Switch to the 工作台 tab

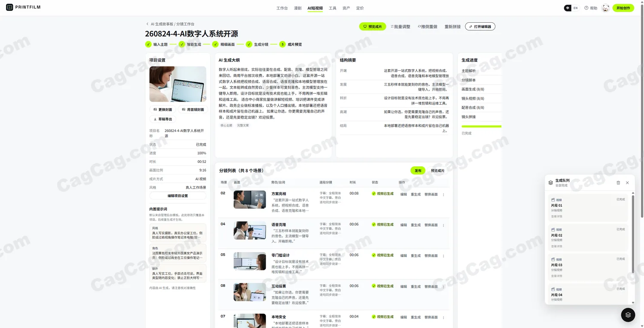coord(282,8)
